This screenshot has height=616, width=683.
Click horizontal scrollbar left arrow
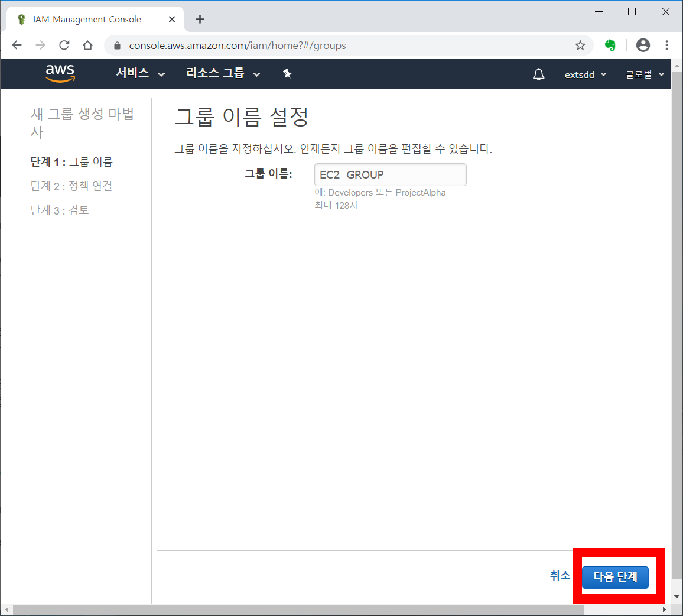point(6,609)
